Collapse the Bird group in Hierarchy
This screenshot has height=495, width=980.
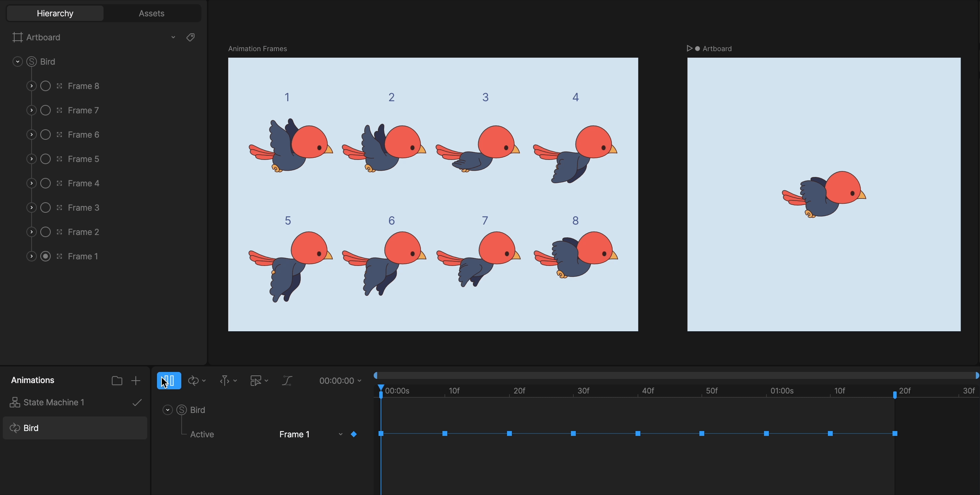(x=17, y=62)
